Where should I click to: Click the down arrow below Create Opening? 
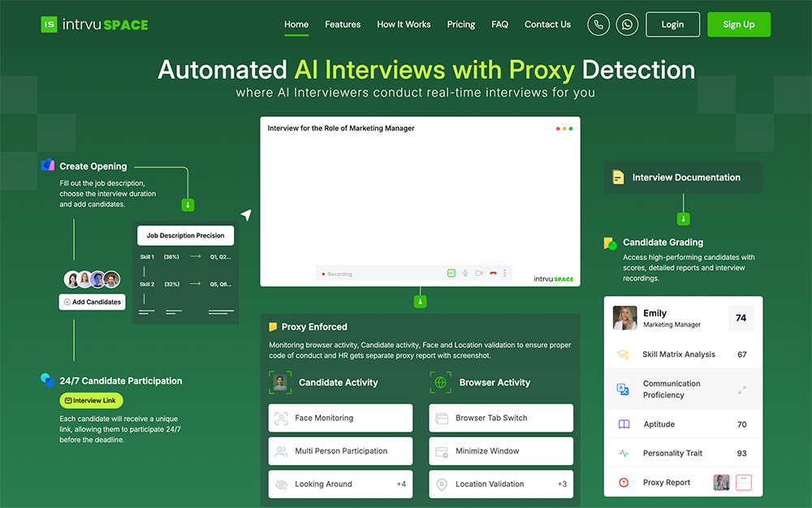click(x=188, y=205)
